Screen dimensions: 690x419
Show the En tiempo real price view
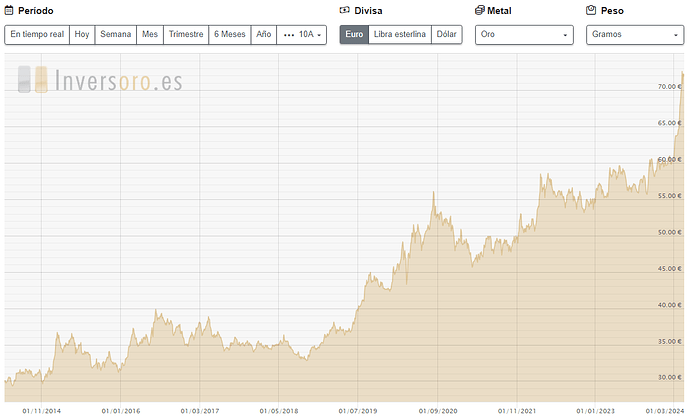[x=37, y=34]
